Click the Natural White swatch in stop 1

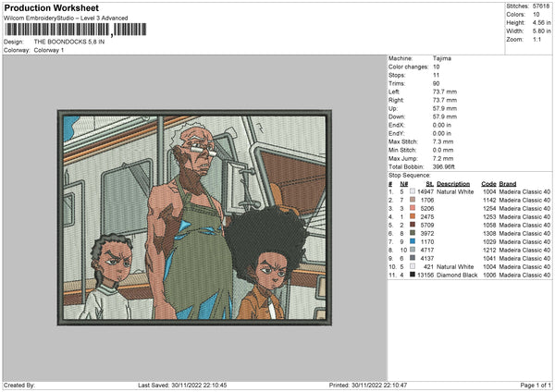pos(413,191)
